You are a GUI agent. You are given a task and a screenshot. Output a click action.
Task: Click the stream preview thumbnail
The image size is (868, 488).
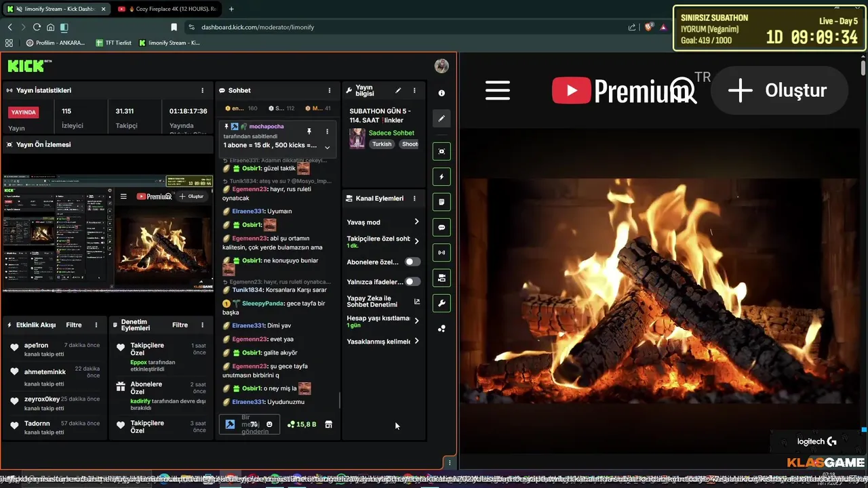pos(108,233)
